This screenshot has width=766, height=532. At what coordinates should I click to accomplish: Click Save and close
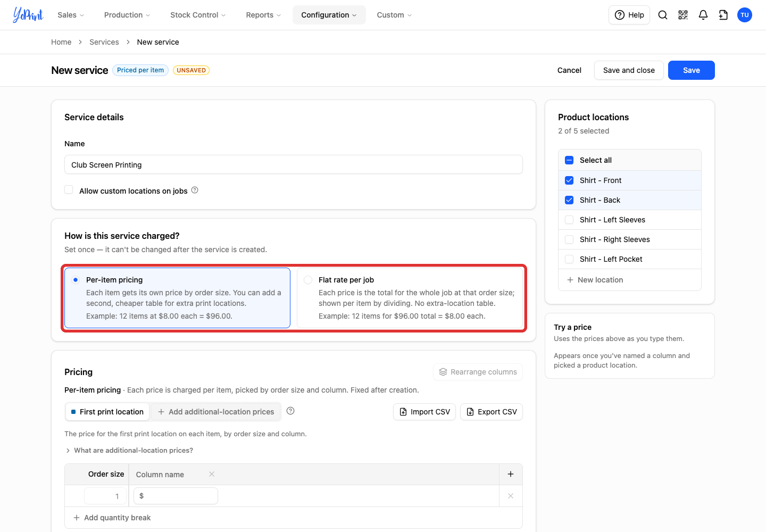coord(629,70)
